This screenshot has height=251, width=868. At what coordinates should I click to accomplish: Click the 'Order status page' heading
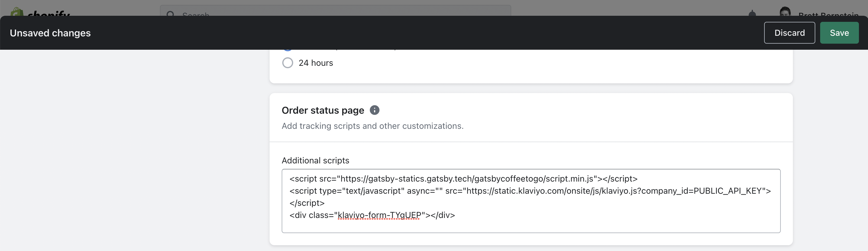[323, 110]
